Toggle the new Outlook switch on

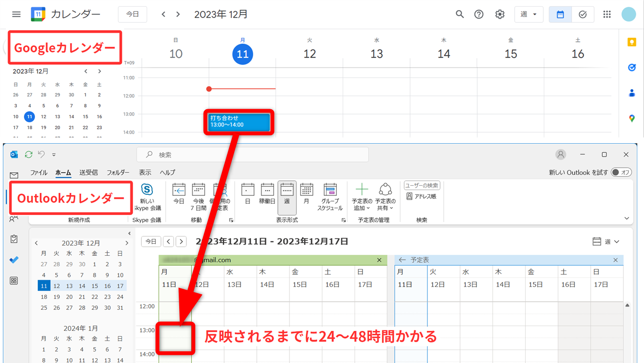(x=621, y=172)
